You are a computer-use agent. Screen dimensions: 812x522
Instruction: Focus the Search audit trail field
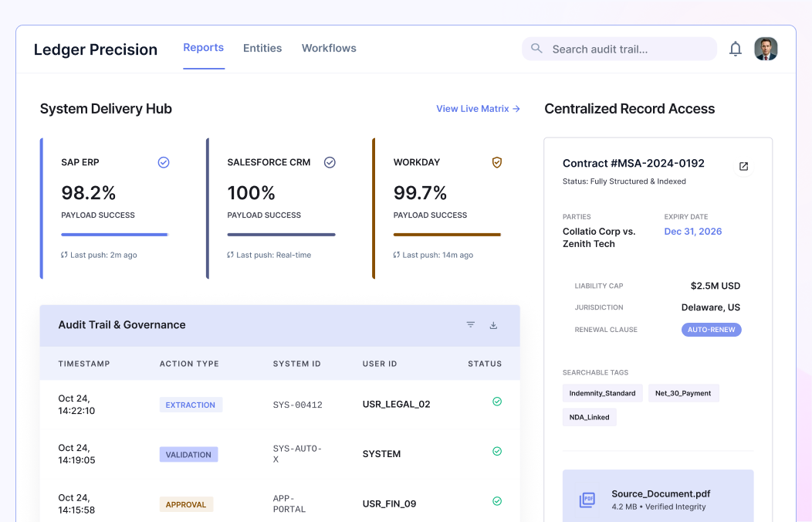(619, 49)
